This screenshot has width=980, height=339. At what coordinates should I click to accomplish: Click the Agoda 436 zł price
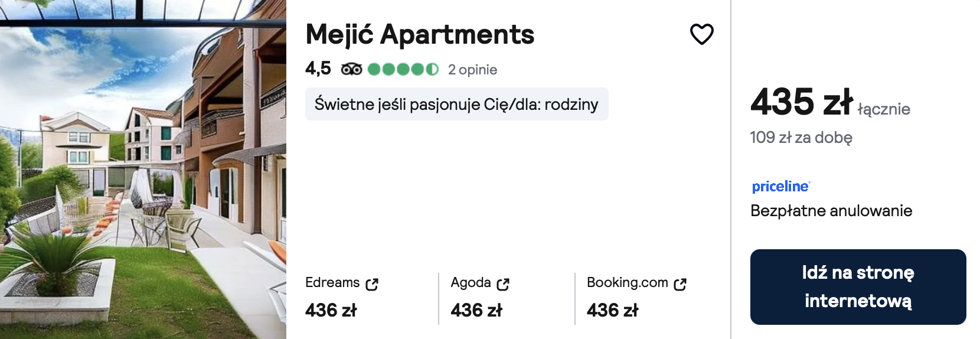coord(476,310)
